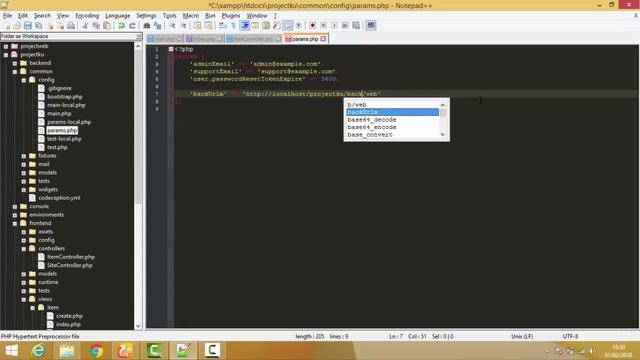Collapse the frontend folder node
Screen dimensions: 640x360
click(15, 223)
